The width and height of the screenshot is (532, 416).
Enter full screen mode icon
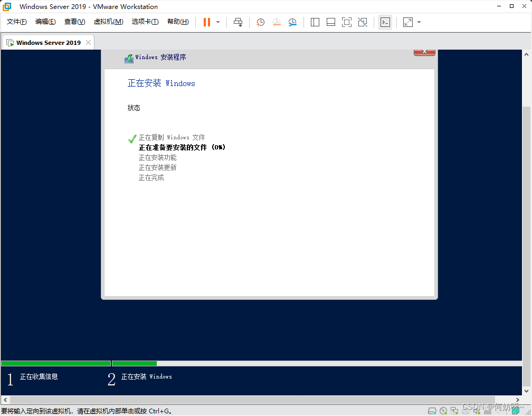click(x=346, y=22)
